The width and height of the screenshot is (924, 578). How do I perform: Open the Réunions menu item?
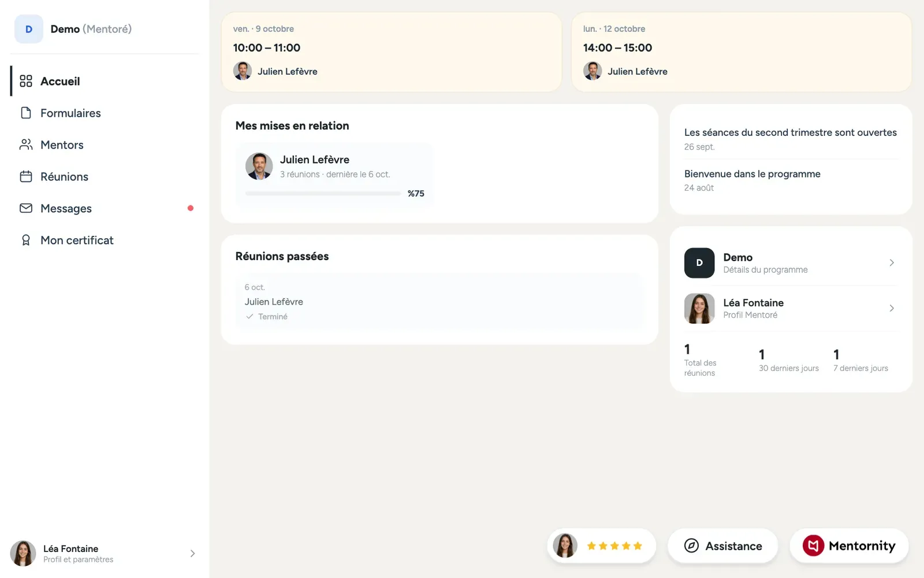(x=105, y=176)
